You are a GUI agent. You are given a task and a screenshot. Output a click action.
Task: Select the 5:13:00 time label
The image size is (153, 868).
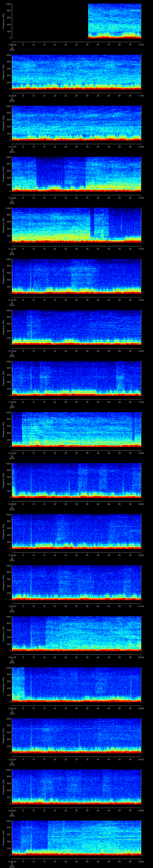(12, 249)
